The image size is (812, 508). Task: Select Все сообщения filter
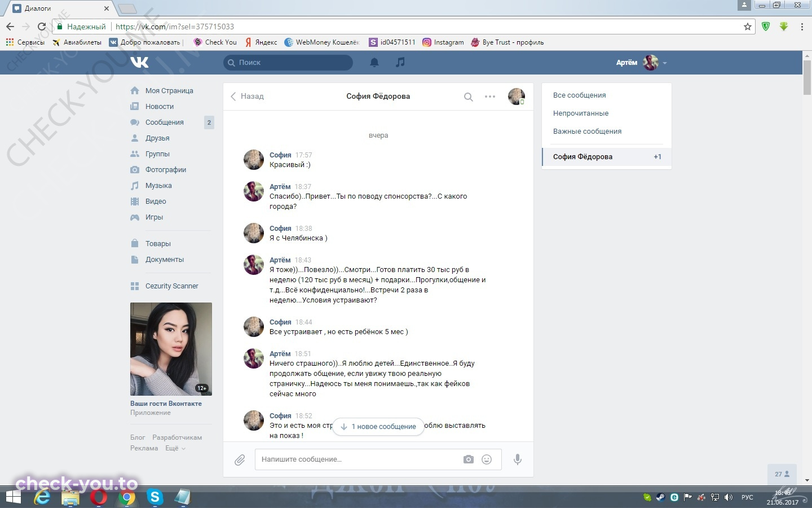click(x=579, y=95)
